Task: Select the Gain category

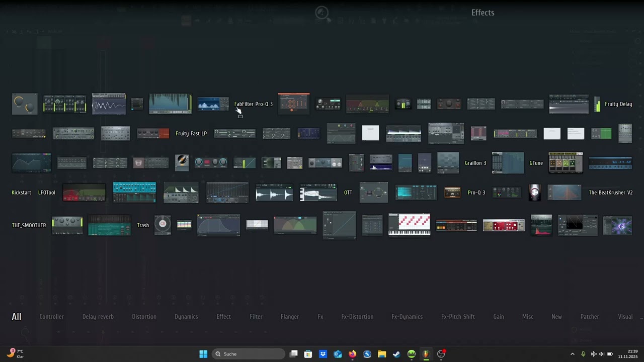Action: click(x=499, y=317)
